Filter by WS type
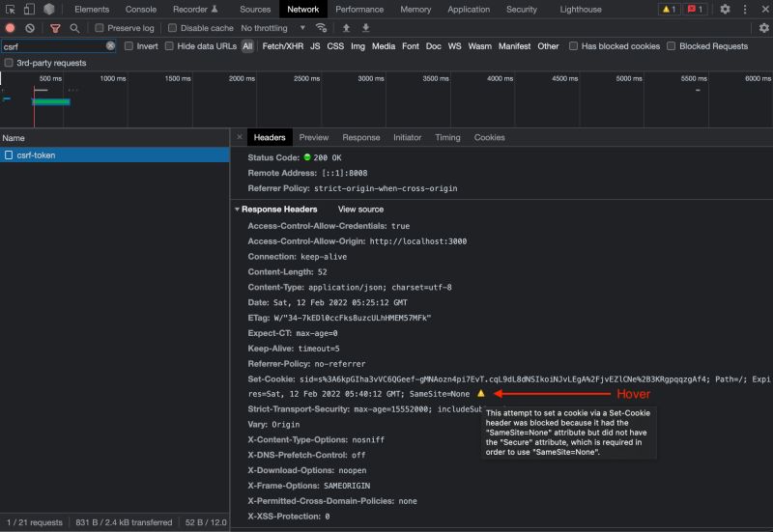773x532 pixels. [454, 46]
